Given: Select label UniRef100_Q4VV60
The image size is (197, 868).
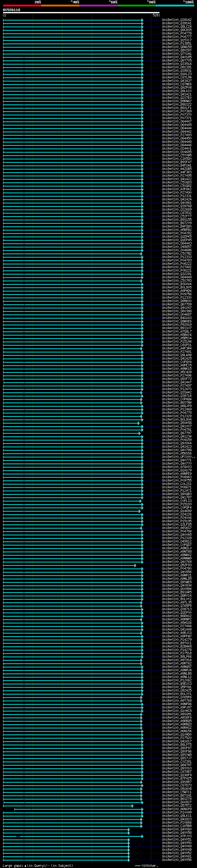Looking at the screenshot, I should click(x=177, y=829).
